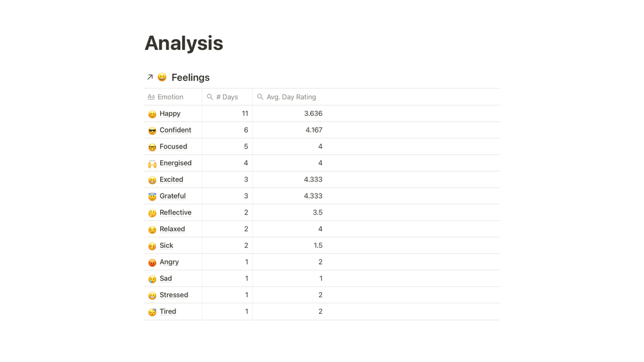The height and width of the screenshot is (362, 644).
Task: Click the Angry red face icon
Action: pos(152,263)
